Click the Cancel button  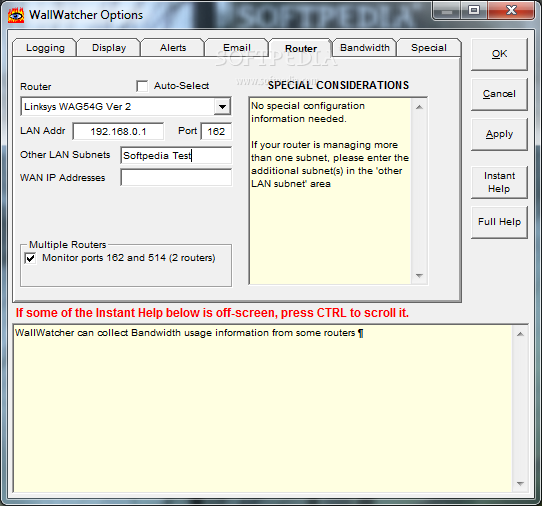(x=499, y=94)
